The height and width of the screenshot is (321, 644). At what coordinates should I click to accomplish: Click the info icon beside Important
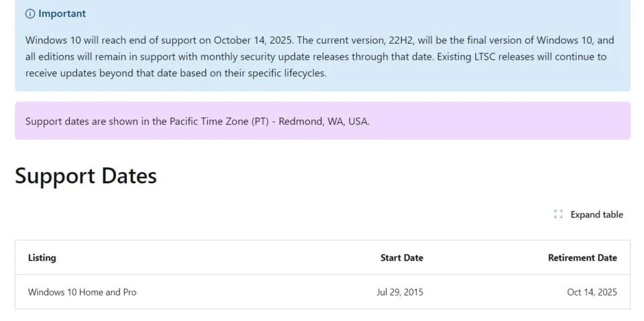(30, 14)
